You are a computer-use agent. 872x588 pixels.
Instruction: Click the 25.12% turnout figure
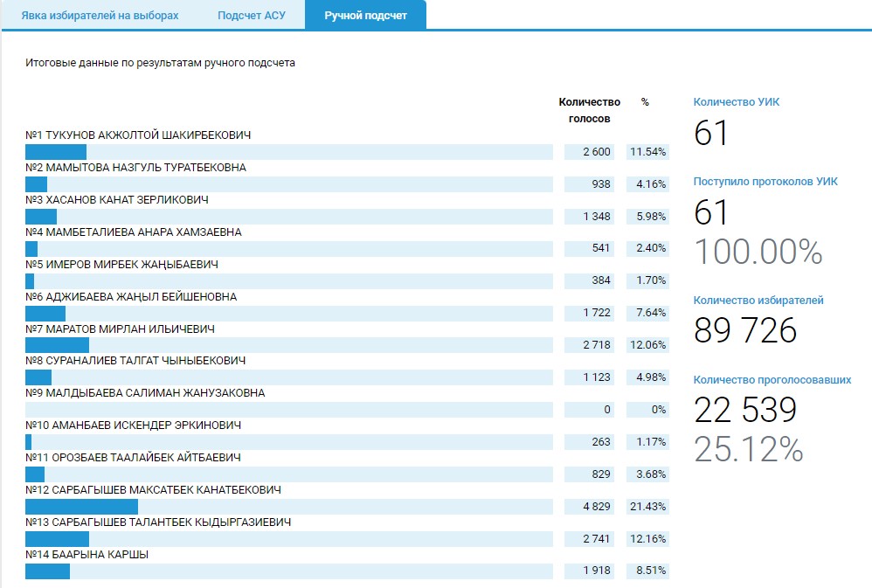(x=748, y=449)
